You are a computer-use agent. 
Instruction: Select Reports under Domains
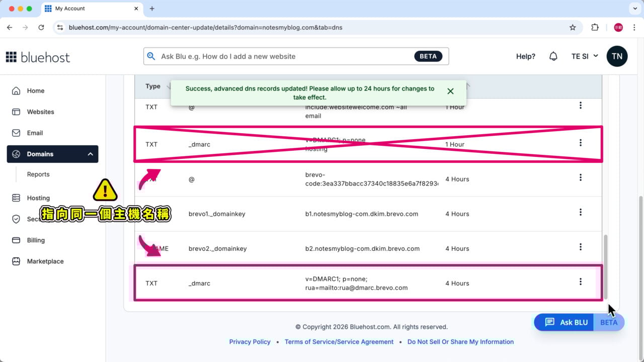coord(38,174)
